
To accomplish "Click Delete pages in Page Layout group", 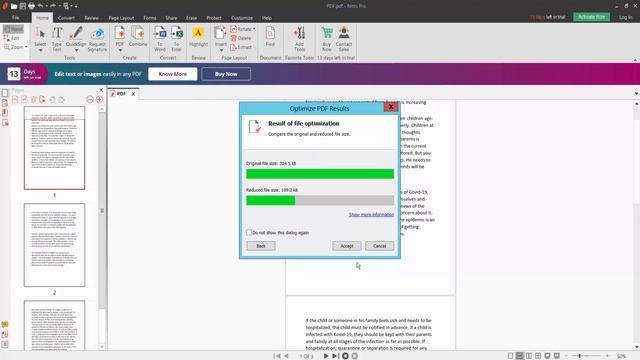I will [x=241, y=38].
